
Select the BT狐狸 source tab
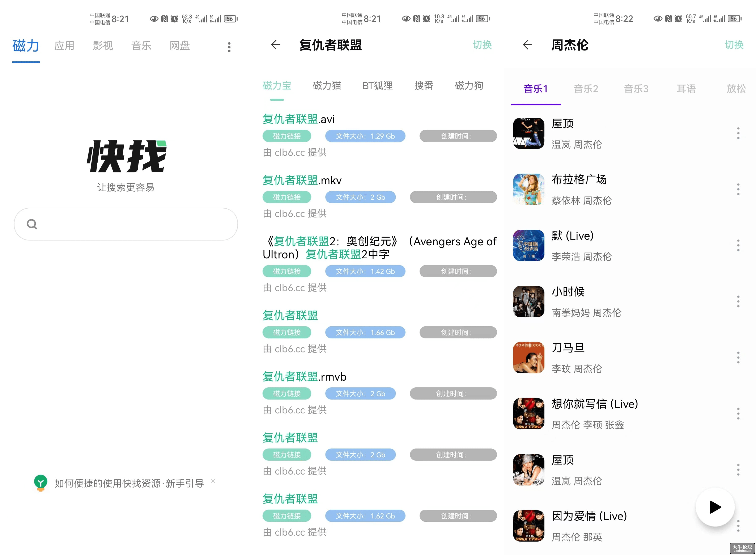(x=378, y=86)
